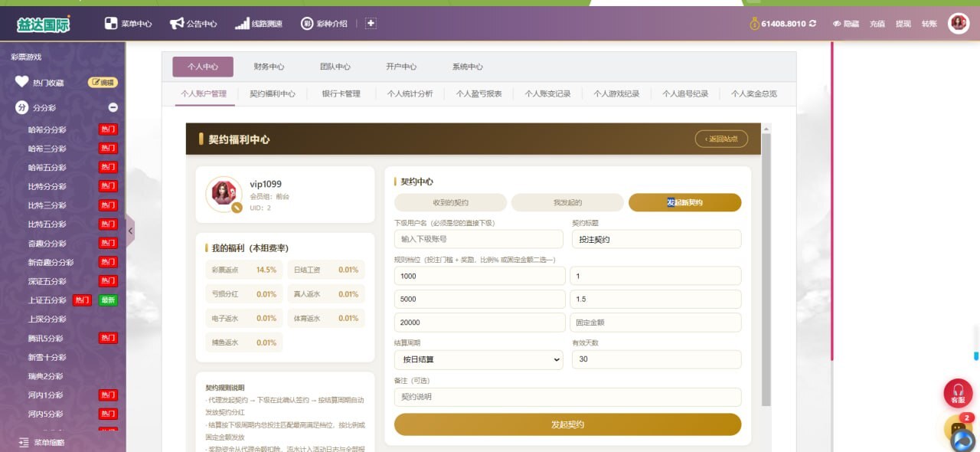Switch to the 财务中心 tab
Viewport: 980px width, 452px height.
269,67
